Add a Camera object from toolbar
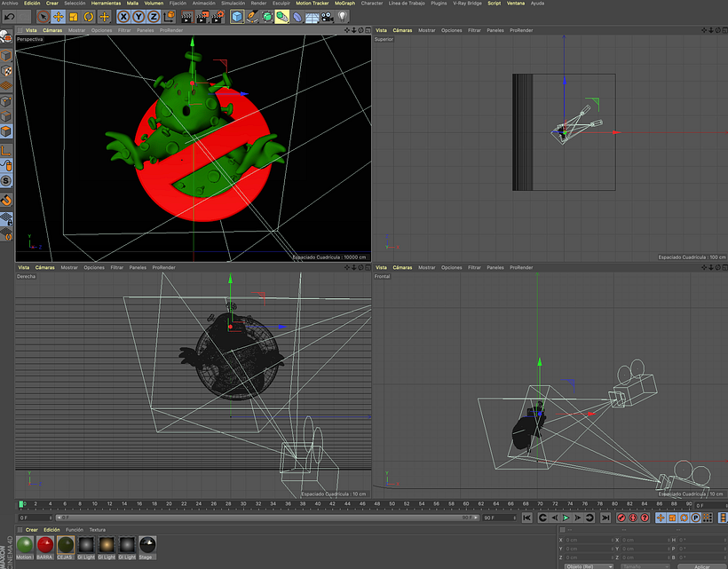Viewport: 728px width, 569px height. tap(328, 17)
